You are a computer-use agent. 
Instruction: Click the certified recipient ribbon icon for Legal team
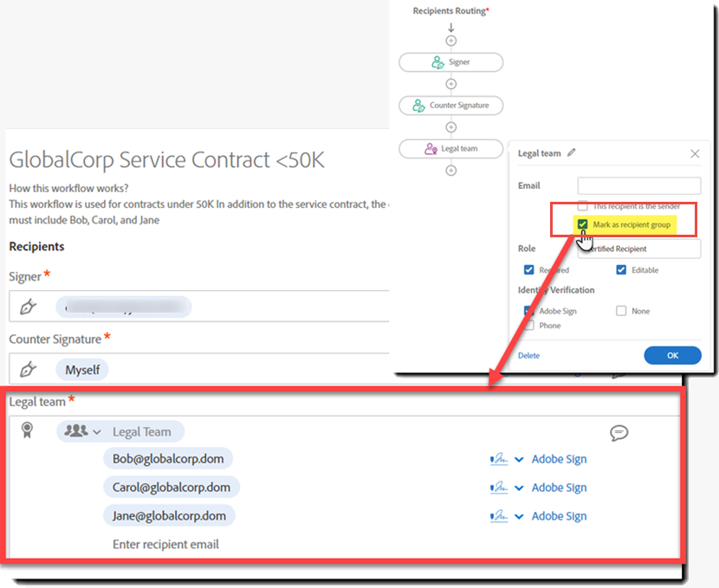click(27, 430)
